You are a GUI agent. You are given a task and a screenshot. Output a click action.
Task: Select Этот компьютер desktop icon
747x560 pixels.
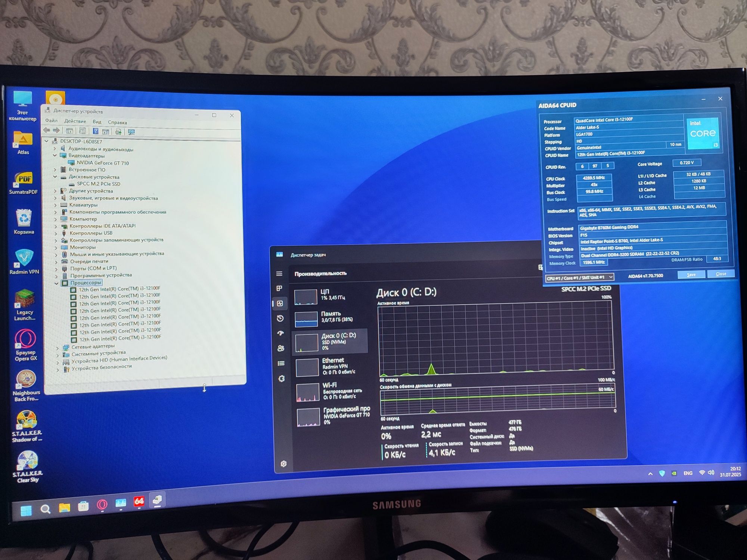(x=23, y=106)
